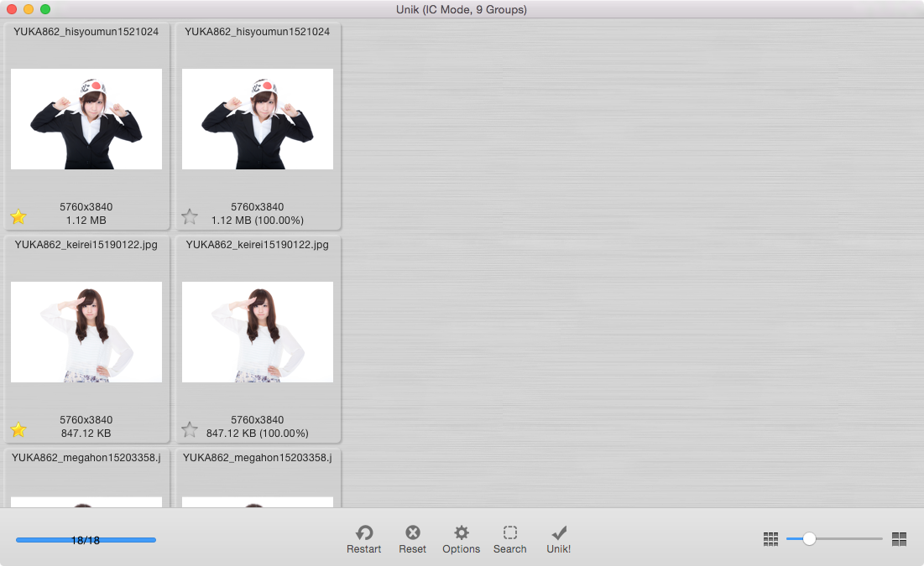Click second YUKA862_hisyoumun1521024 file name

(258, 32)
